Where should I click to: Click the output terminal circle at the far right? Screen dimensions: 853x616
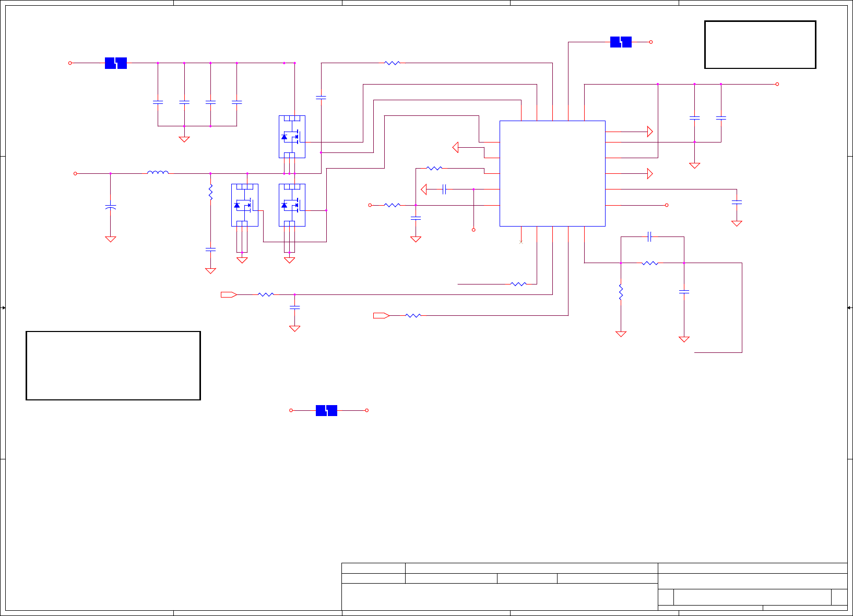click(x=777, y=84)
